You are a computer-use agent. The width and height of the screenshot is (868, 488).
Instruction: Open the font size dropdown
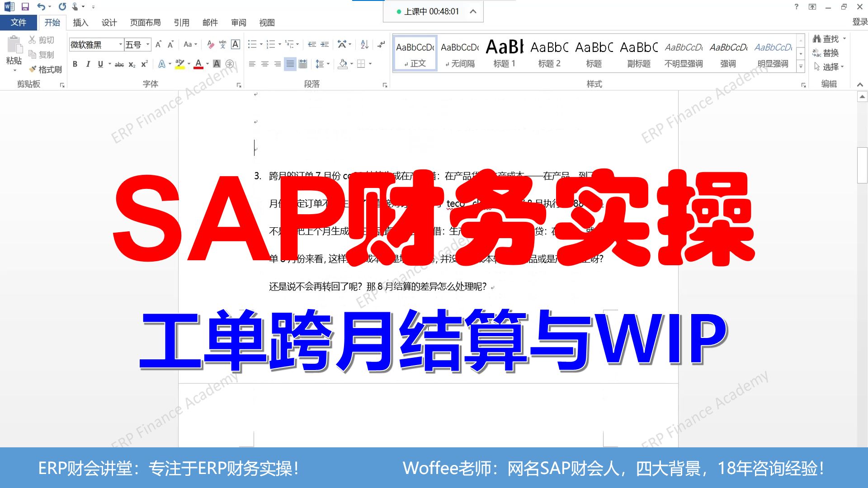click(x=148, y=44)
